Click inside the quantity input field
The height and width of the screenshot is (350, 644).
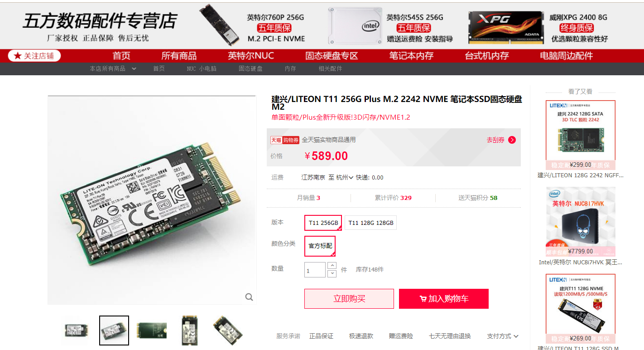click(315, 270)
